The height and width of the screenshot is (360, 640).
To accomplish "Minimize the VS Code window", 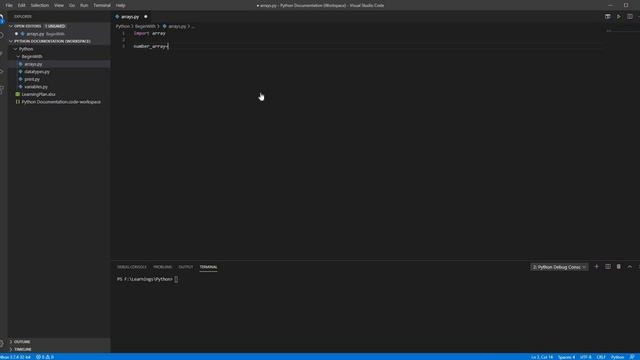I will pos(610,5).
